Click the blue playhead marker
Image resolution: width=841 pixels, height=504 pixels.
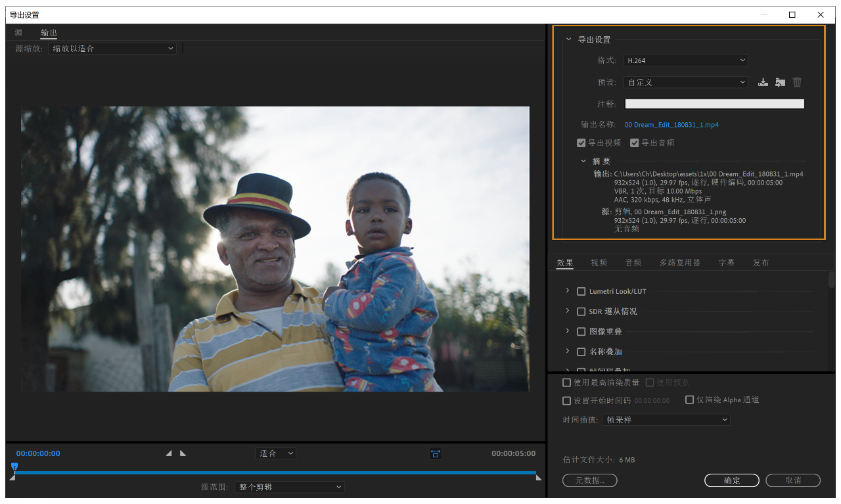point(14,467)
